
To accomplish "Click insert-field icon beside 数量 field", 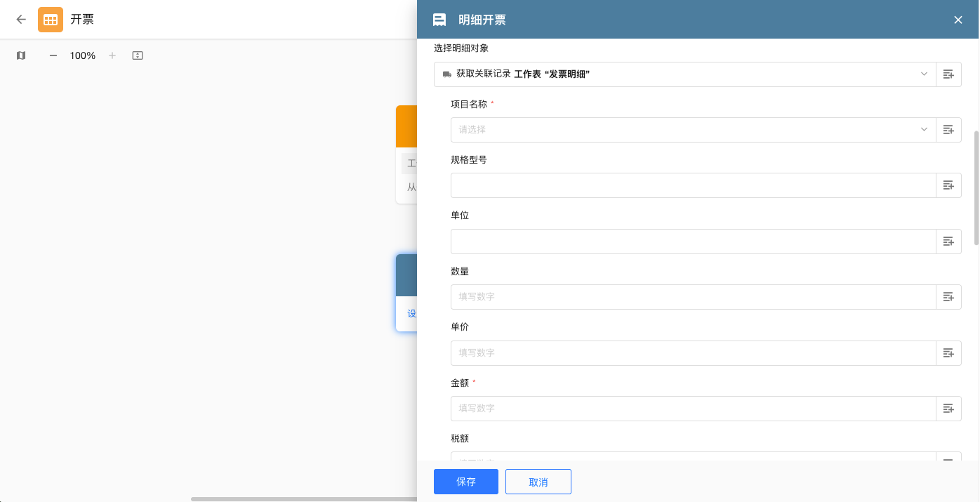I will coord(948,297).
